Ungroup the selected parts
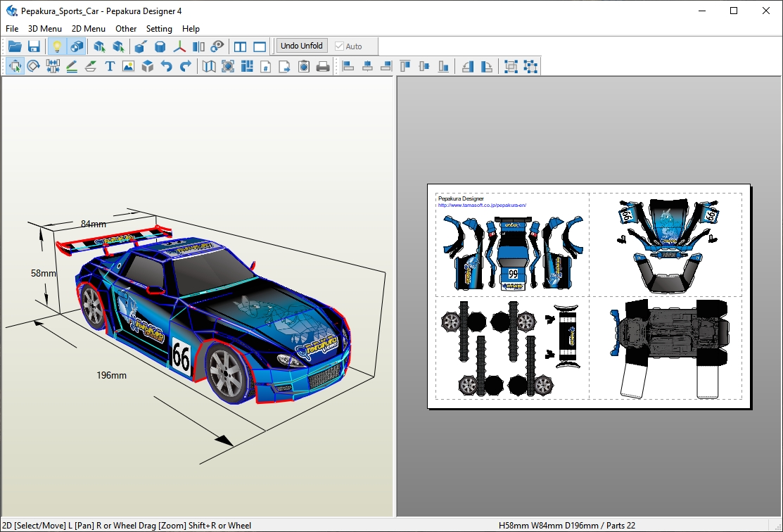This screenshot has height=532, width=783. [530, 66]
